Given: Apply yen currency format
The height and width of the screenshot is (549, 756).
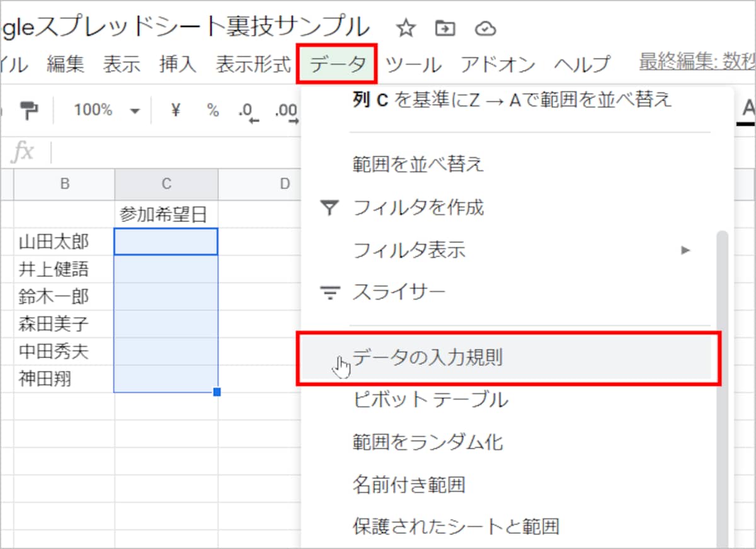Looking at the screenshot, I should (x=176, y=110).
